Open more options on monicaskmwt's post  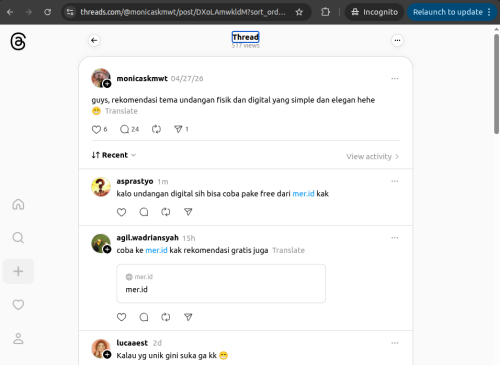[395, 78]
